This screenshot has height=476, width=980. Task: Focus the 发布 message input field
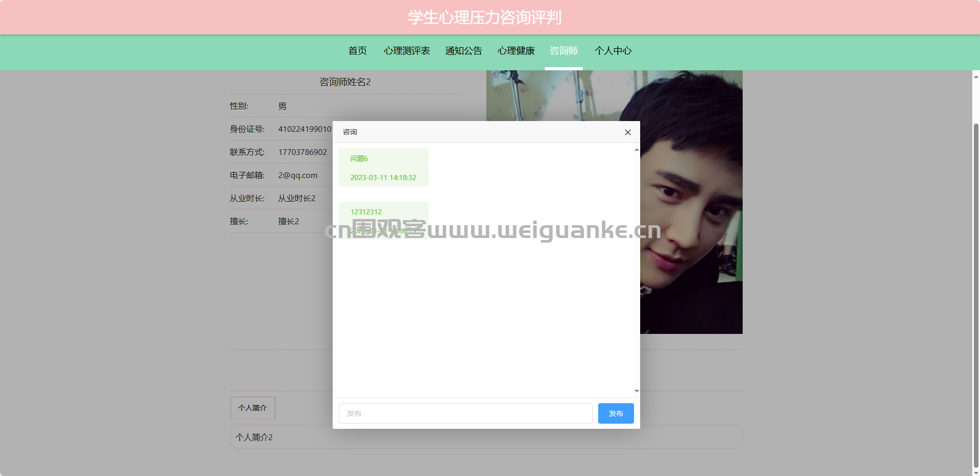click(x=465, y=413)
